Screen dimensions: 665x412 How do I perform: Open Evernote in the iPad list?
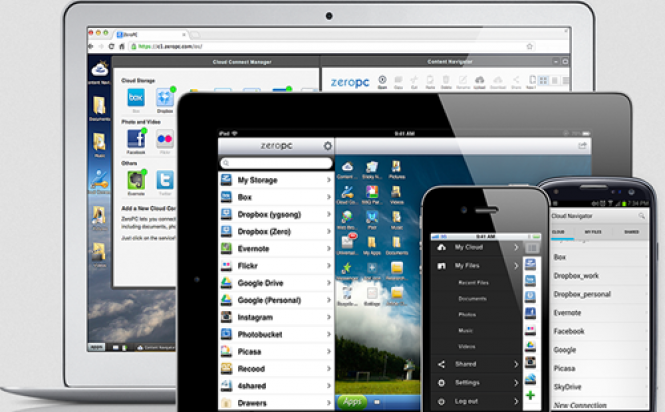tap(276, 249)
